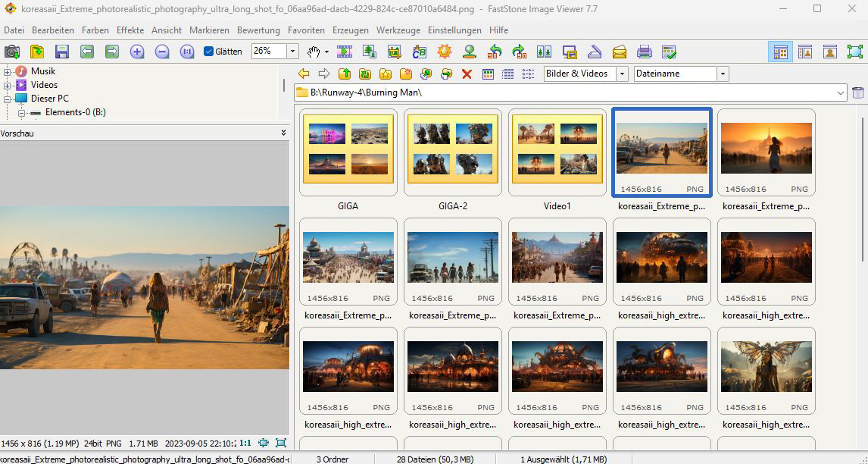Enter full screen with green arrows icon
The height and width of the screenshot is (464, 868).
click(x=854, y=52)
